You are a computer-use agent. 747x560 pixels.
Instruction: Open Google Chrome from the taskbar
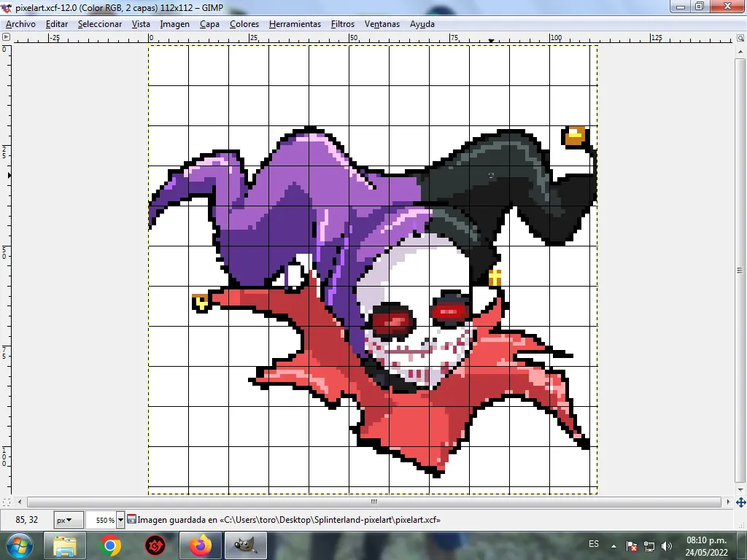click(x=110, y=545)
